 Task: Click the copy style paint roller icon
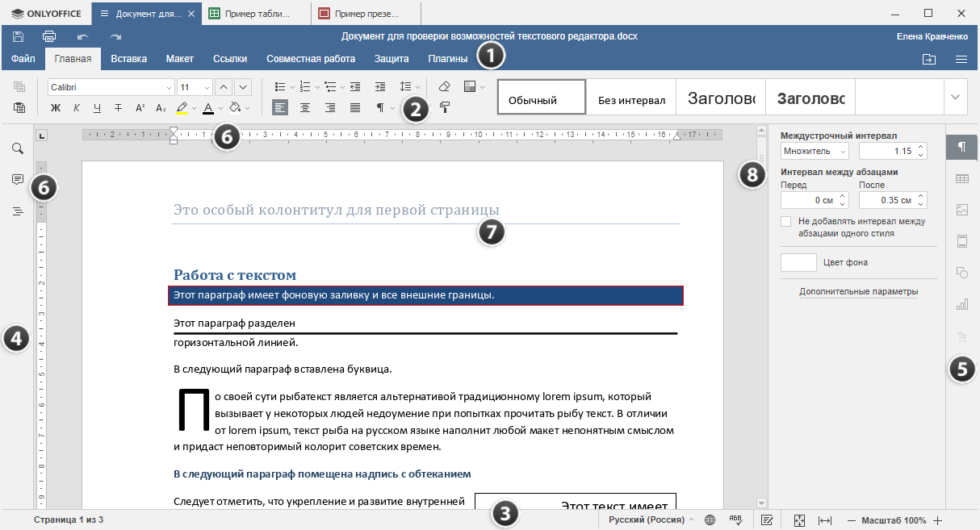click(x=444, y=107)
